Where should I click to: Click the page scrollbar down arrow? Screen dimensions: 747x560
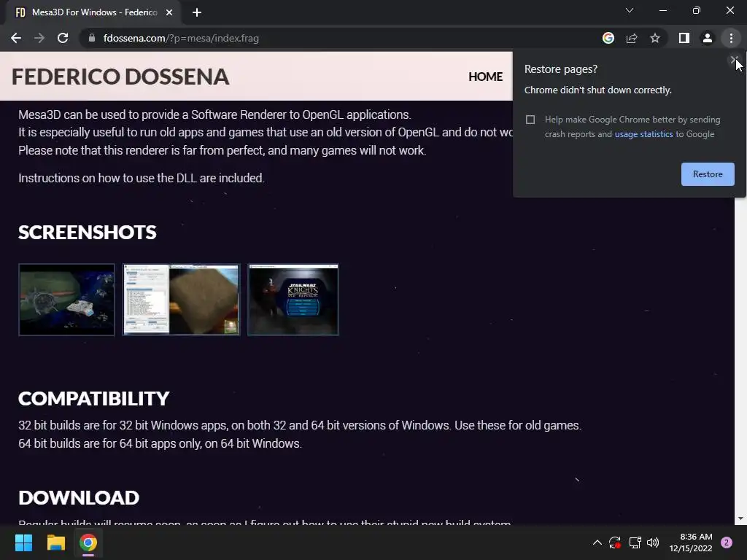[x=740, y=518]
